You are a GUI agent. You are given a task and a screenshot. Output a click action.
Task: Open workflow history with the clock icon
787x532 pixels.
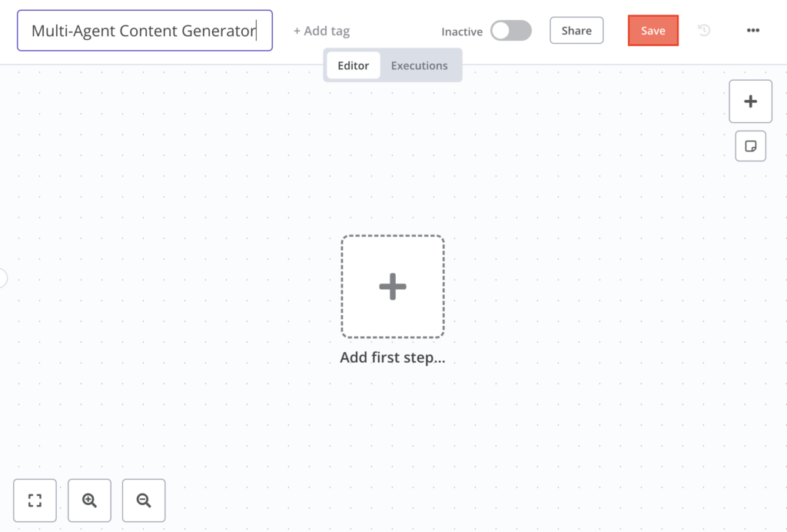[703, 30]
